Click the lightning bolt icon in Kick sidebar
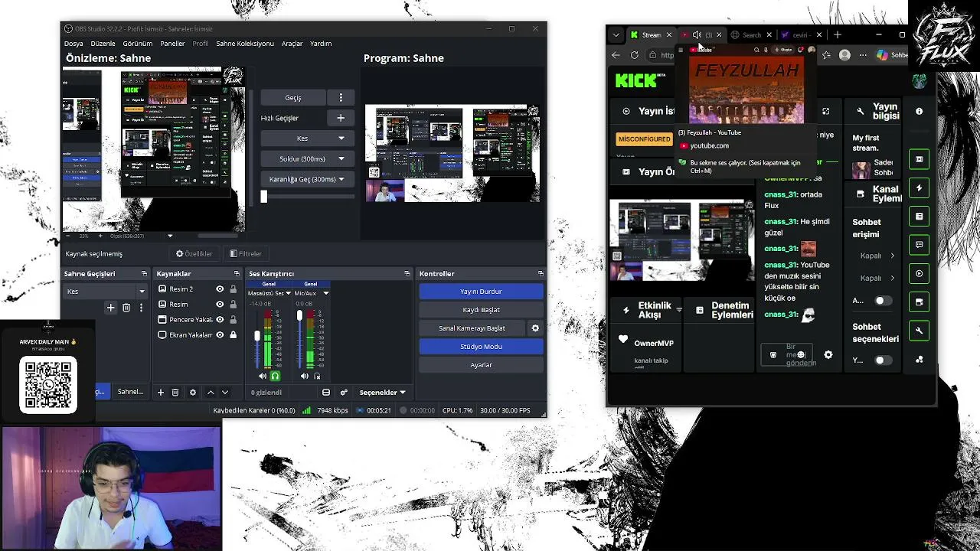Screen dimensions: 980x551 point(919,188)
